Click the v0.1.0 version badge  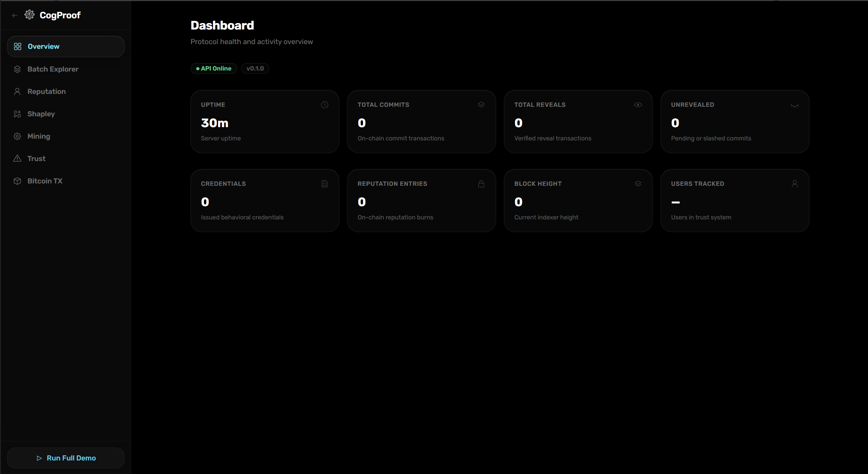[x=255, y=68]
